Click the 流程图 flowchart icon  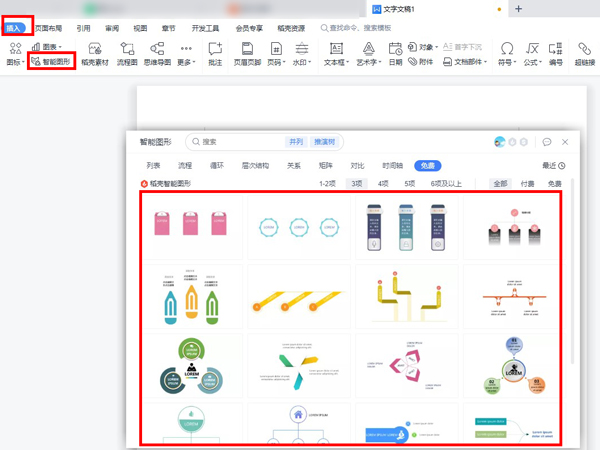(127, 53)
